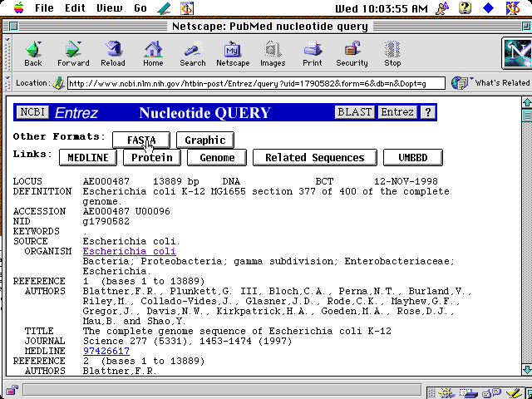Follow the Escherichia coli organism link
The image size is (532, 399).
click(x=129, y=251)
